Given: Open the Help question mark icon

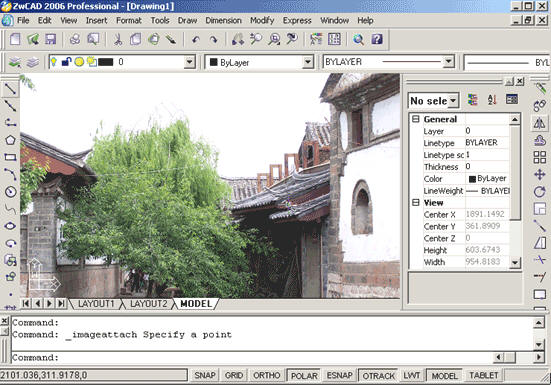Looking at the screenshot, I should point(377,39).
